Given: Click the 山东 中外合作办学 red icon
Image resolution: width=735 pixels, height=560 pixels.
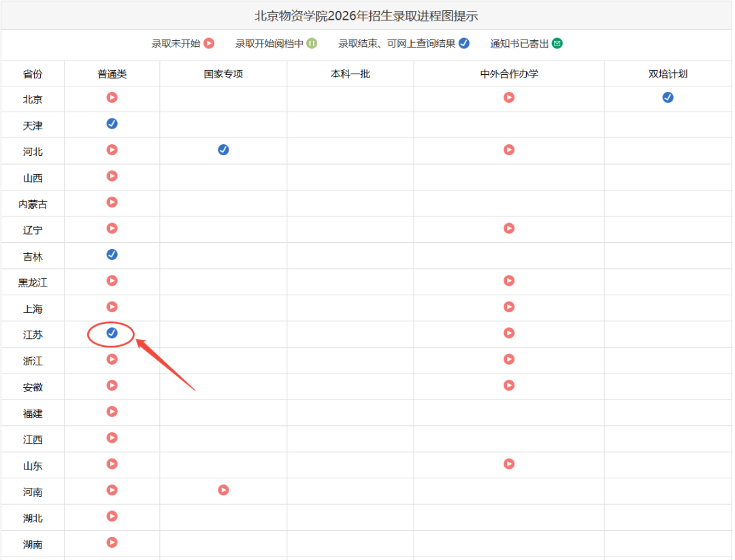Looking at the screenshot, I should 509,464.
